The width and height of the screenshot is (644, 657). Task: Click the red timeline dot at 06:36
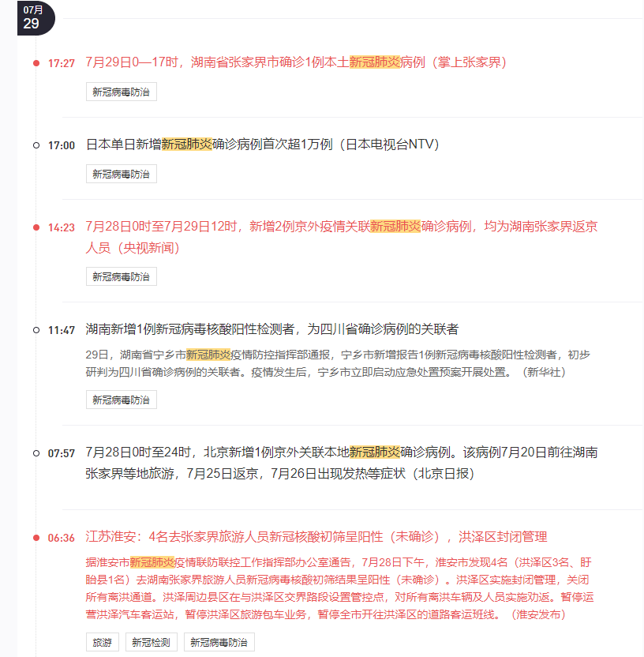coord(36,538)
